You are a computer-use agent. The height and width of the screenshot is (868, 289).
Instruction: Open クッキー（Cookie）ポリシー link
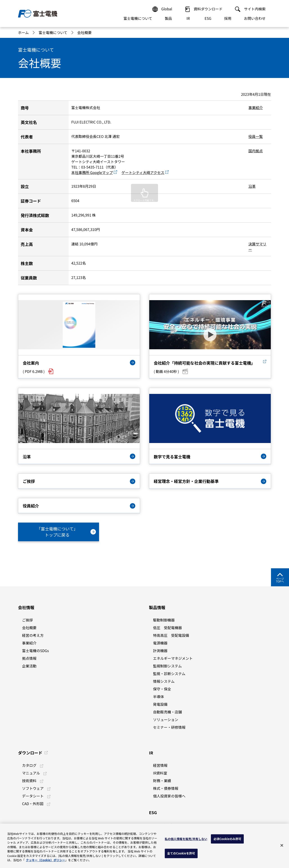coord(46,860)
